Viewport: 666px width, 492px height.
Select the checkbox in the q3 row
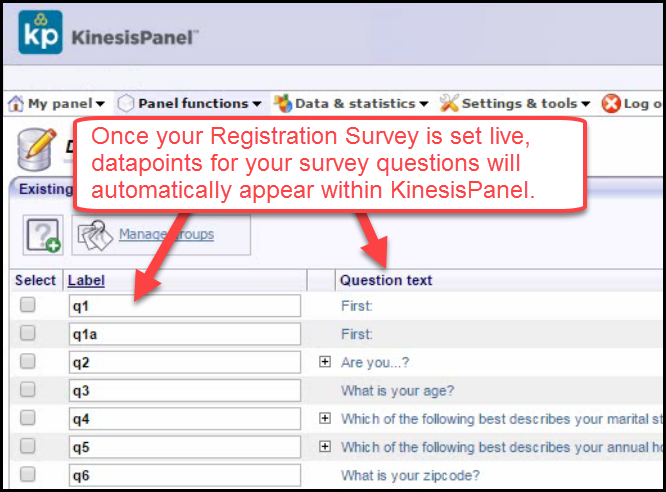click(x=28, y=389)
